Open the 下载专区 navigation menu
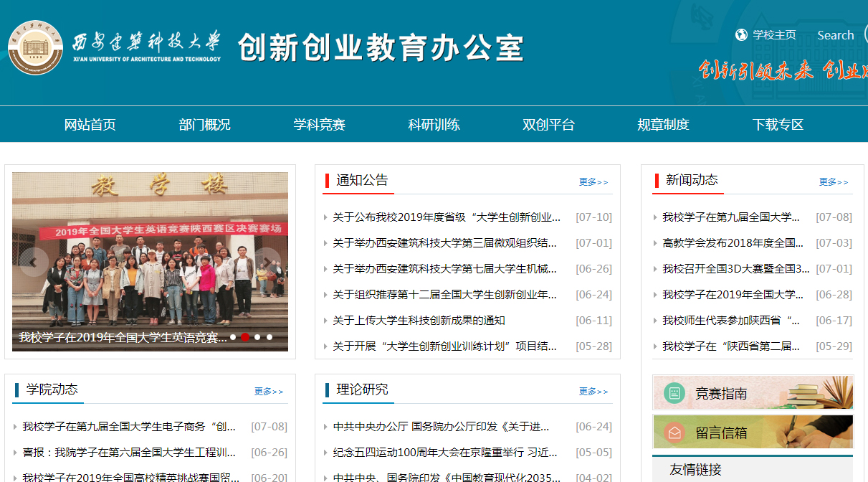868x482 pixels. (x=778, y=125)
